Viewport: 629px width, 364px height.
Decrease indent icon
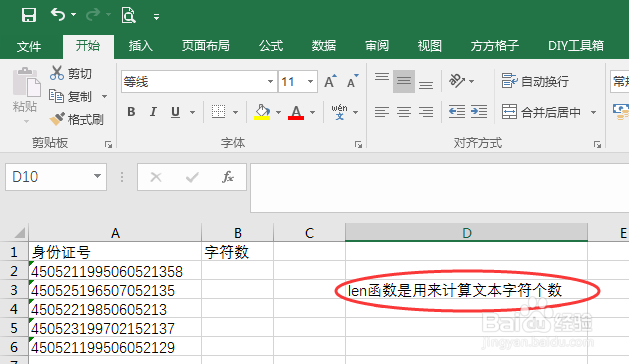coord(457,112)
